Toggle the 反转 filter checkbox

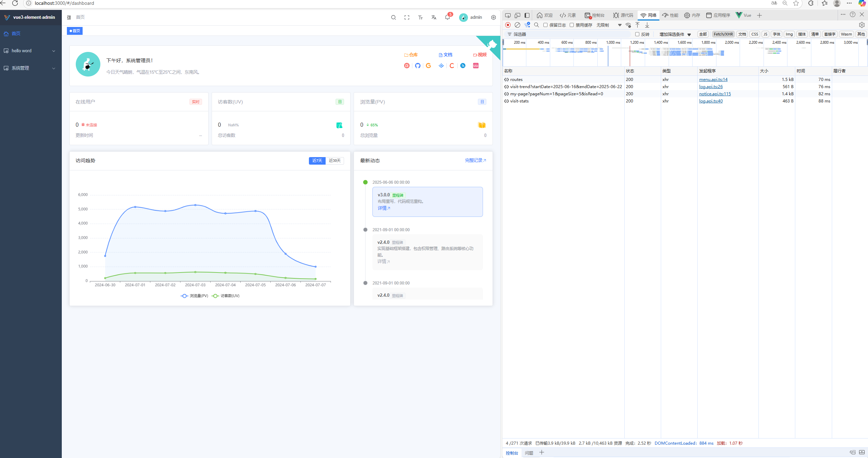click(637, 34)
